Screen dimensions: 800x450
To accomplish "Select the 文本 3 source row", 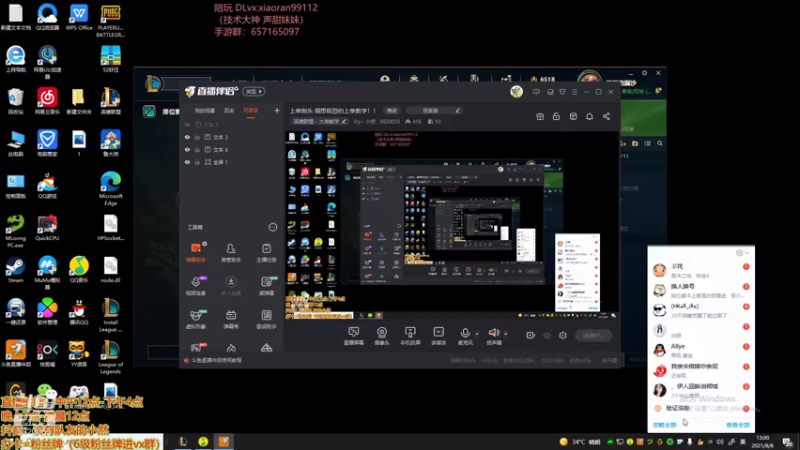I will (232, 137).
